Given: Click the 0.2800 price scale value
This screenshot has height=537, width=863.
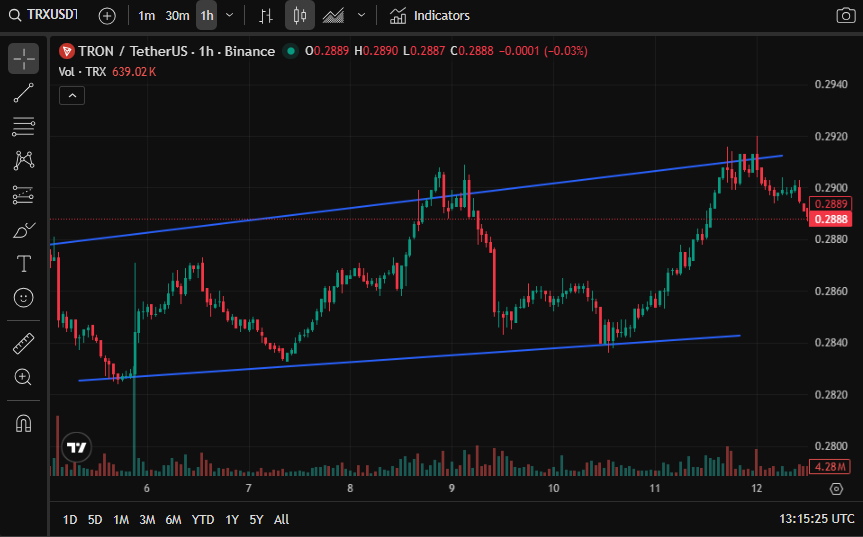Looking at the screenshot, I should (x=831, y=446).
